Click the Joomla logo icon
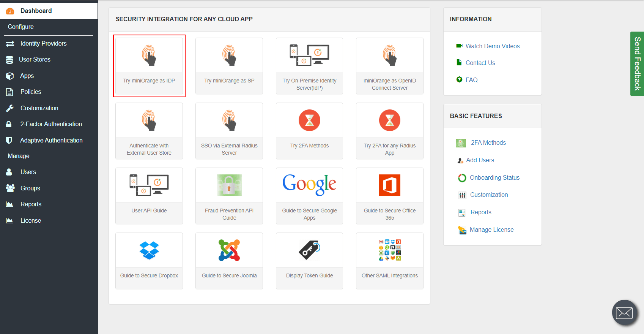The image size is (644, 334). [x=229, y=250]
